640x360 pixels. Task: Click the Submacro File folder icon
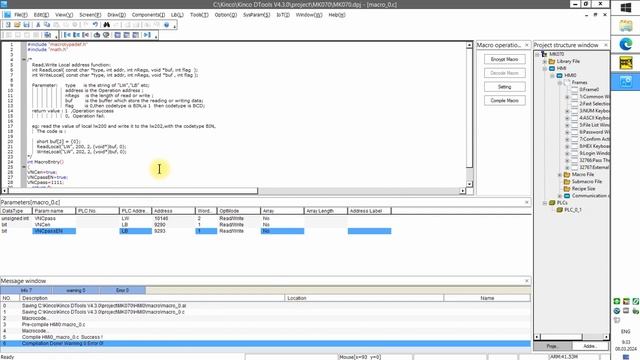pyautogui.click(x=567, y=182)
